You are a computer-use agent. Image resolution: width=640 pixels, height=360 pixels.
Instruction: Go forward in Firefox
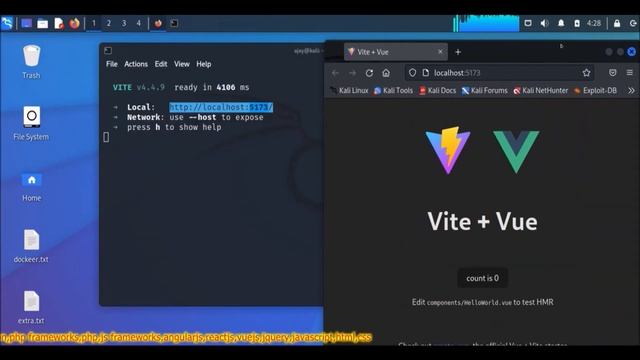(352, 73)
